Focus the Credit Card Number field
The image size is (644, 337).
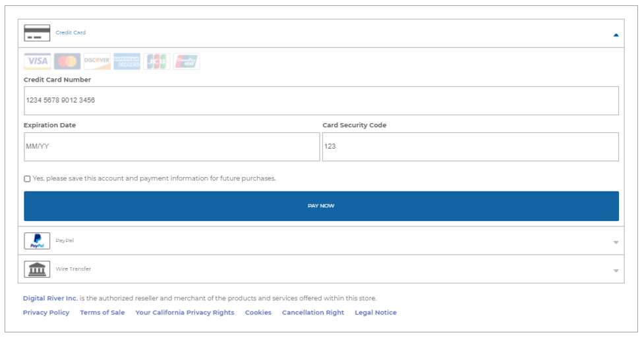pyautogui.click(x=321, y=101)
